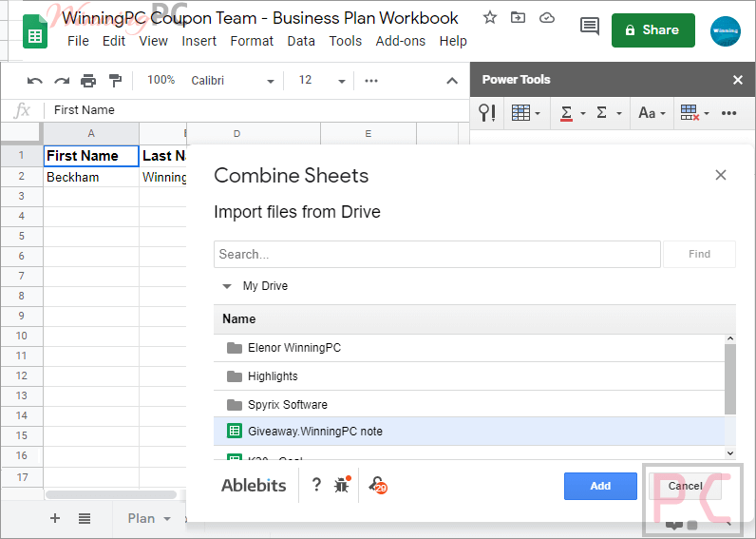Open Spyrix Software folder
756x539 pixels.
(x=469, y=404)
